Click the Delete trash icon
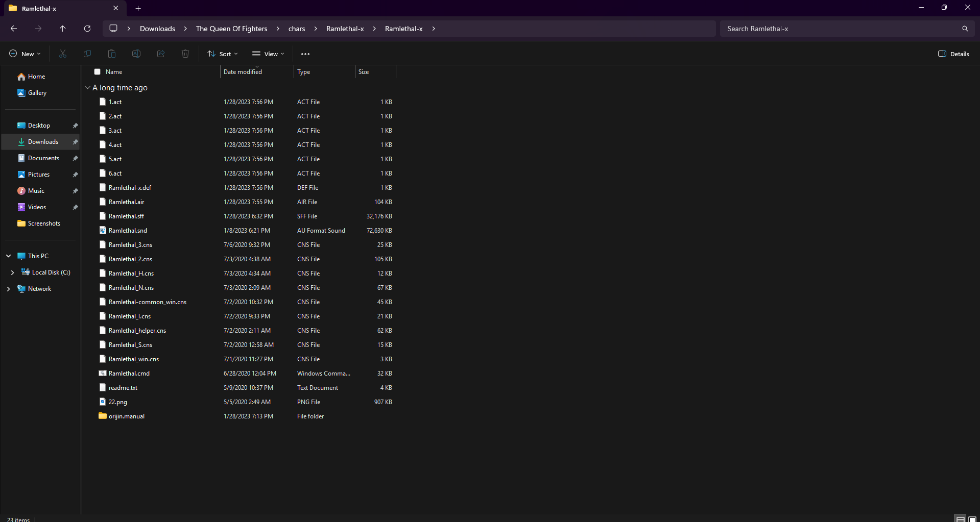980x522 pixels. (185, 54)
